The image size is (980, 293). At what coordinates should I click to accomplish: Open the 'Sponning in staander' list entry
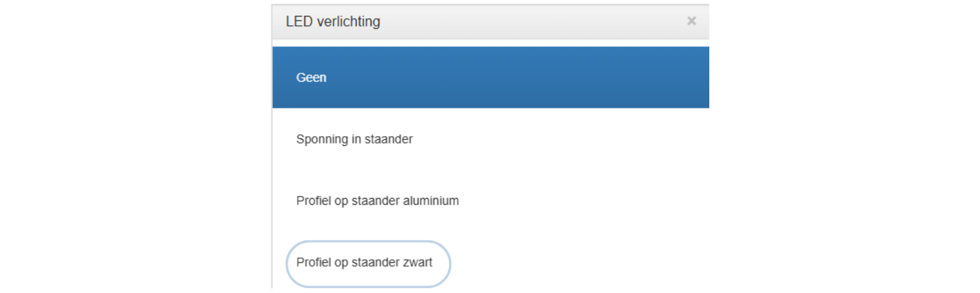click(354, 139)
